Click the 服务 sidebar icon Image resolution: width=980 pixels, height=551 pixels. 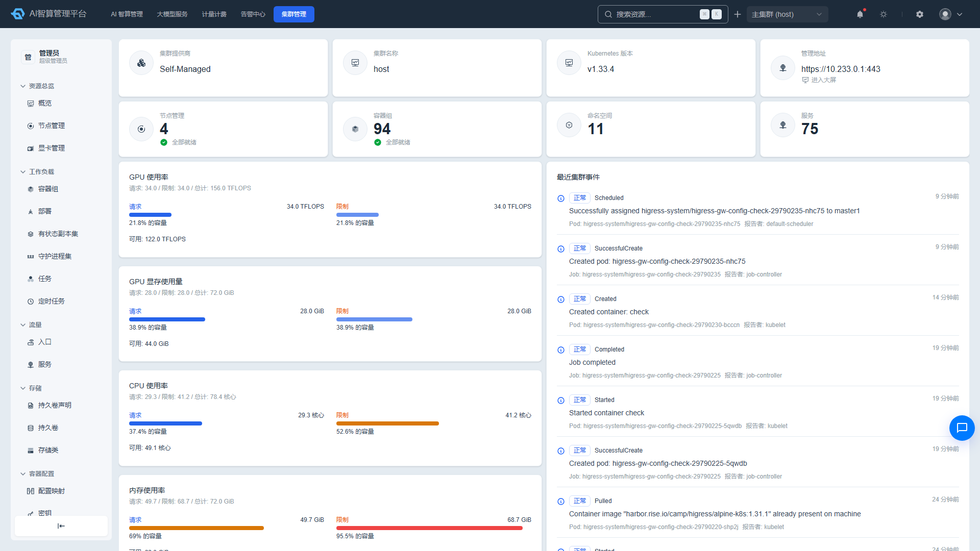(x=31, y=365)
